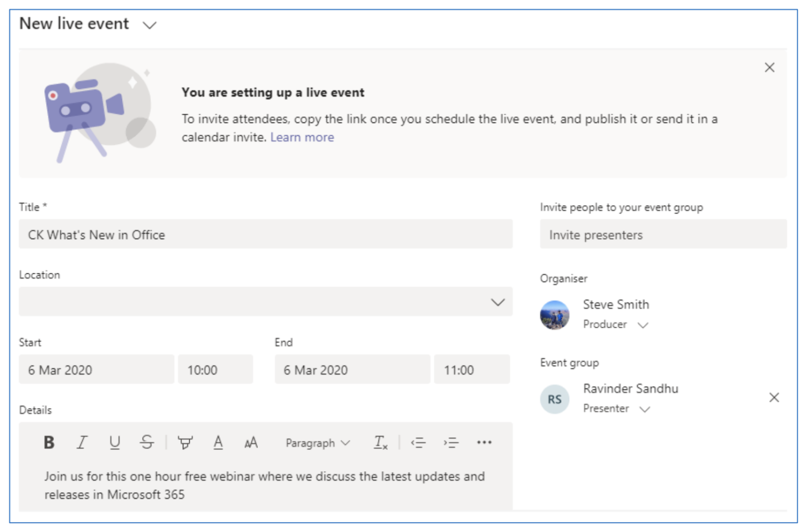Change Steve Smith's Producer role

coord(644,325)
